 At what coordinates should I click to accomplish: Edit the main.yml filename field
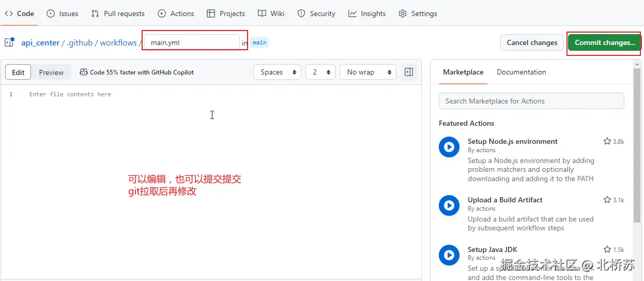[x=192, y=42]
